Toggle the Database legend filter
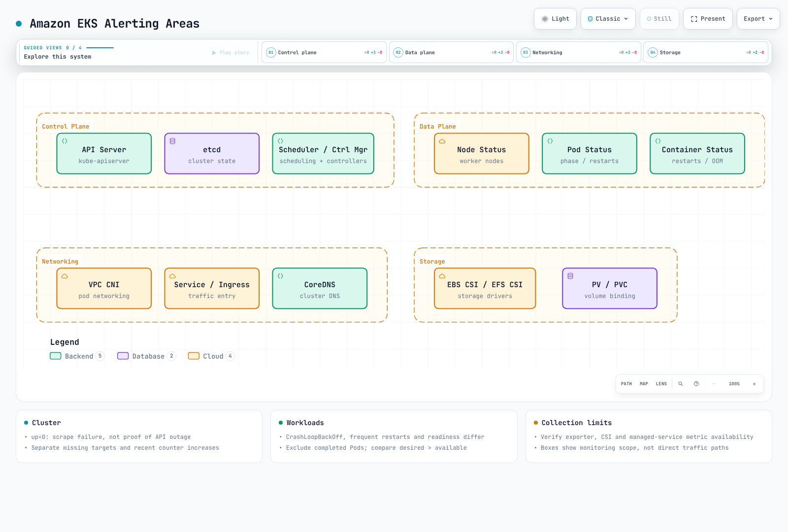 pos(146,356)
